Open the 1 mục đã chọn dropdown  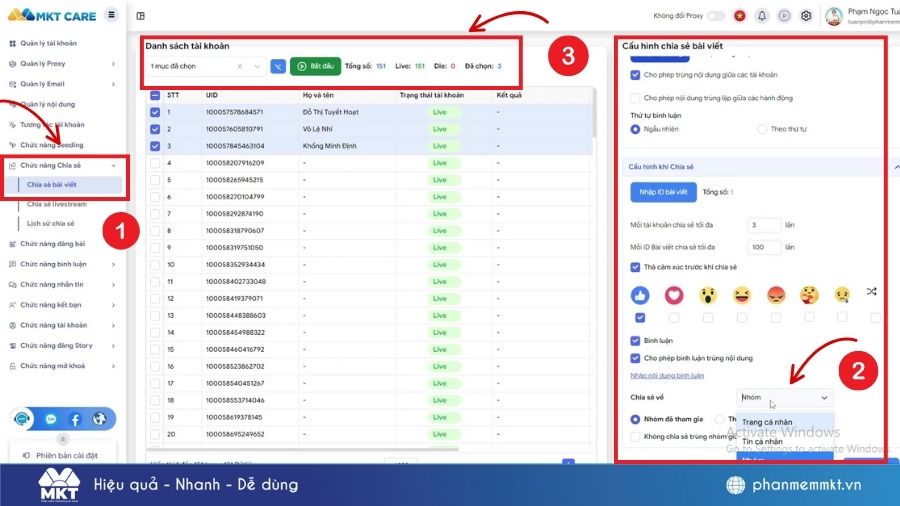coord(205,67)
